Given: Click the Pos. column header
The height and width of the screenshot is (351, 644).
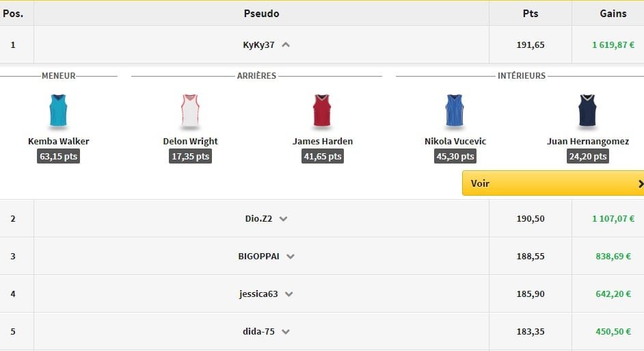Looking at the screenshot, I should (x=13, y=14).
